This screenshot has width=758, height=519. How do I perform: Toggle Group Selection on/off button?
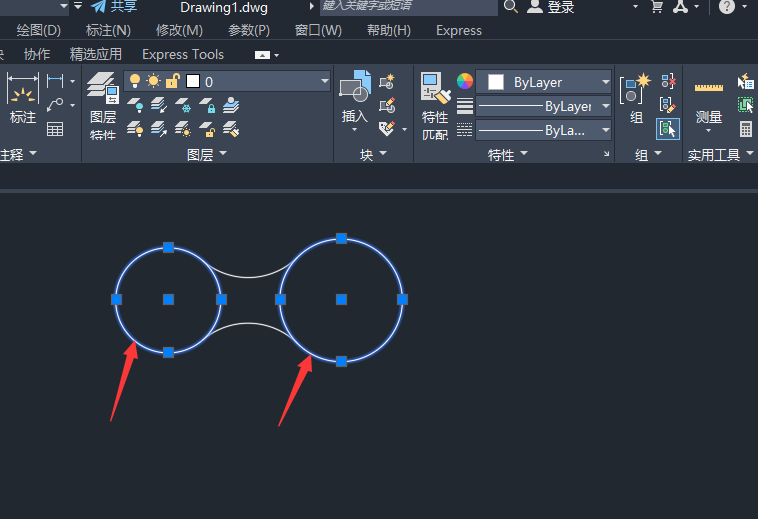(668, 129)
